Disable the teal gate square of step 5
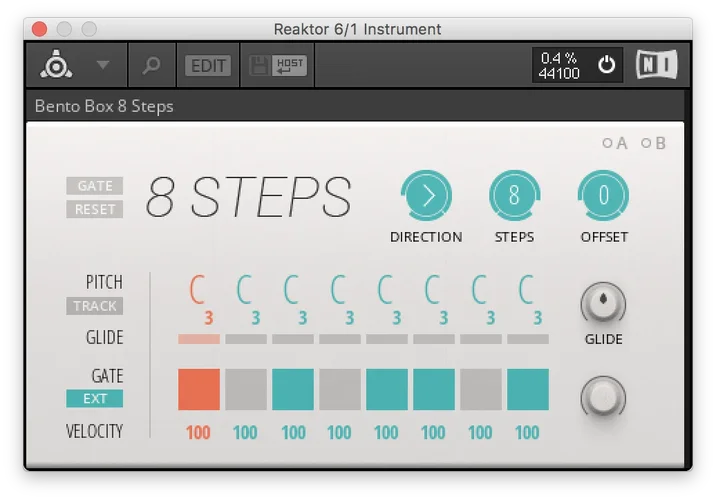 click(387, 389)
